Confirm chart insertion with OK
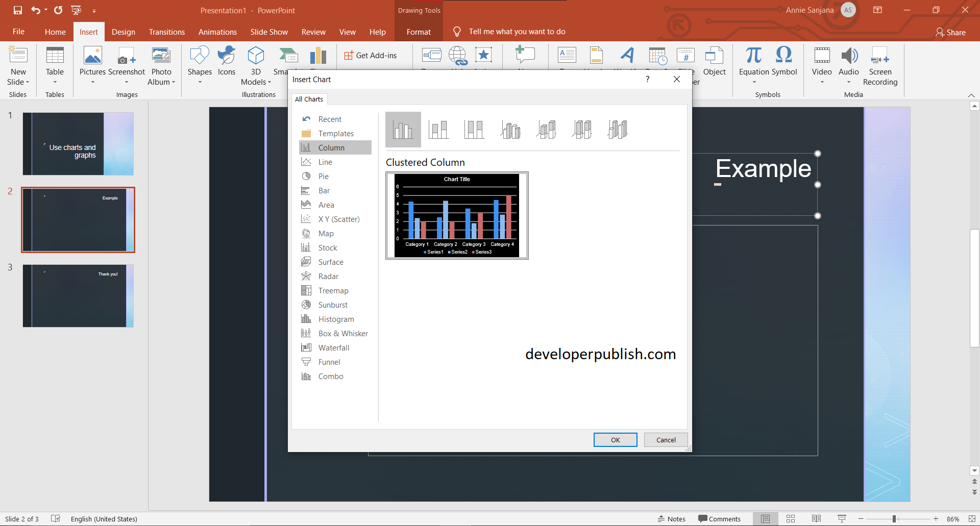980x526 pixels. point(615,439)
